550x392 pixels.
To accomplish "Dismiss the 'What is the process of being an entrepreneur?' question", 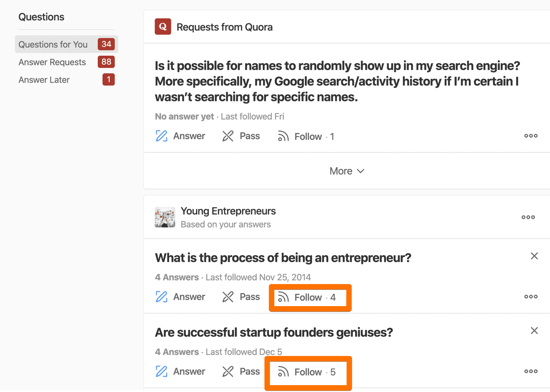I will coord(534,256).
